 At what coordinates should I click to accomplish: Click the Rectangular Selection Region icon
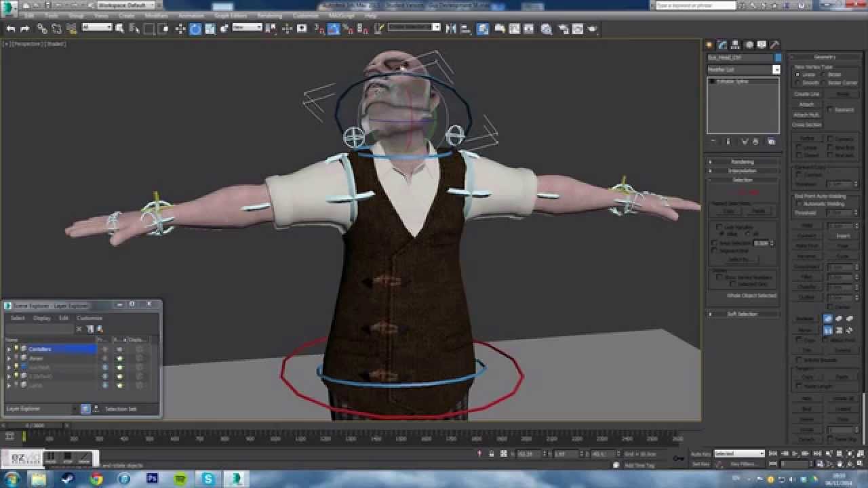(149, 28)
